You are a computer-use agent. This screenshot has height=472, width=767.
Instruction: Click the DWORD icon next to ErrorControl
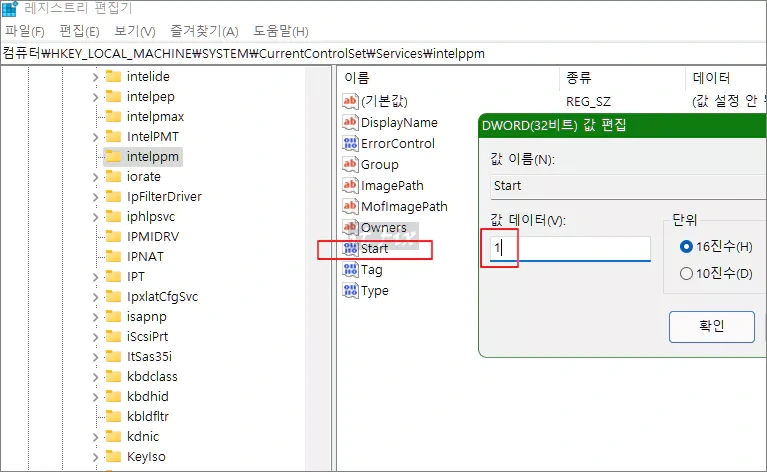pyautogui.click(x=350, y=143)
